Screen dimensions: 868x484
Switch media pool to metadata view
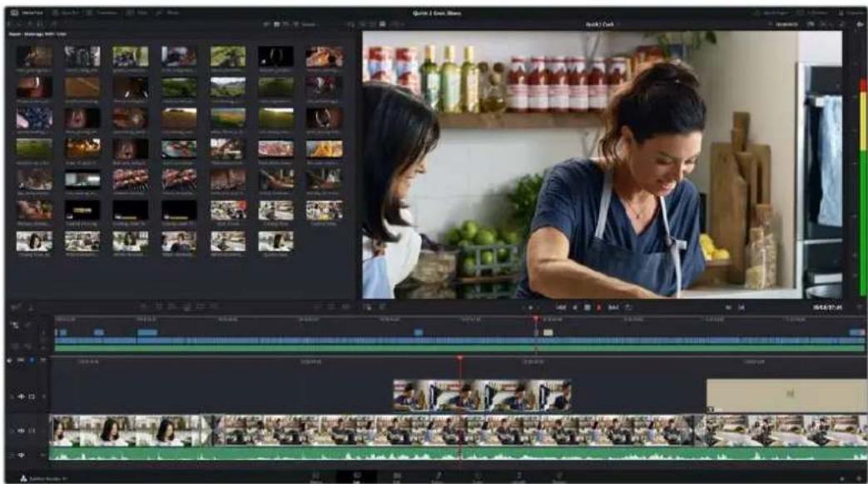266,24
